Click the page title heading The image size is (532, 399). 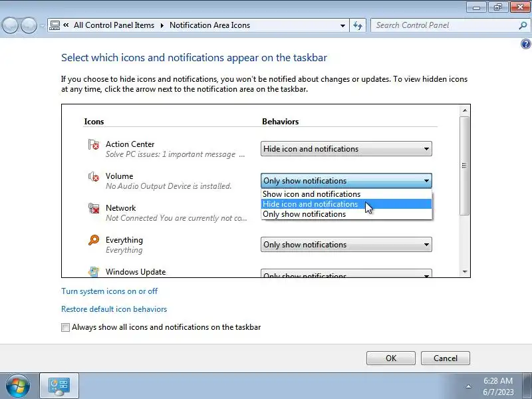click(x=194, y=58)
